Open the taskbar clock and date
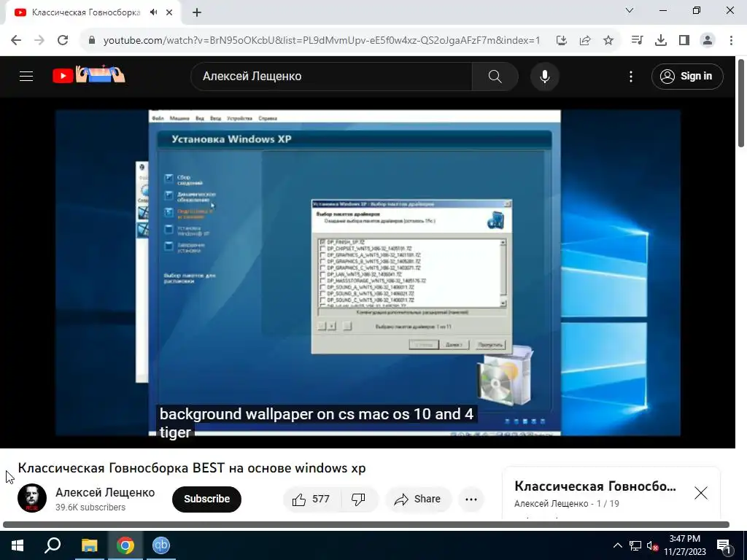Viewport: 747px width, 560px height. pos(685,545)
